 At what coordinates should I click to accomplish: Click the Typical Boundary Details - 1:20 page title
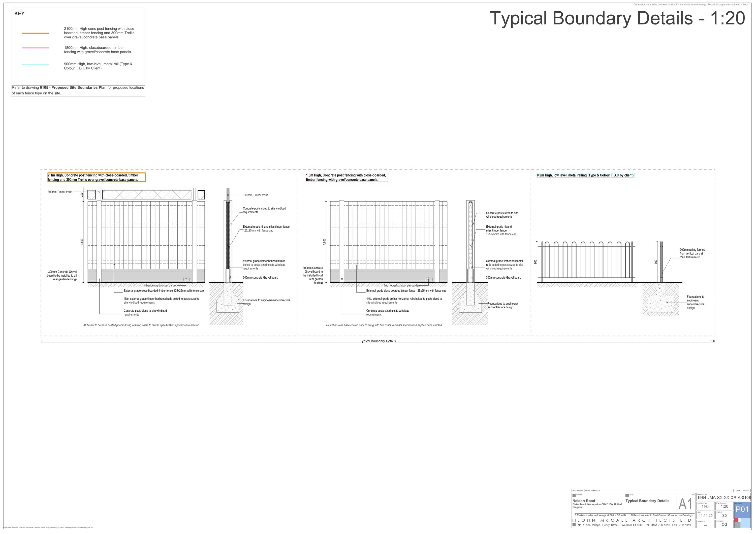click(x=617, y=18)
